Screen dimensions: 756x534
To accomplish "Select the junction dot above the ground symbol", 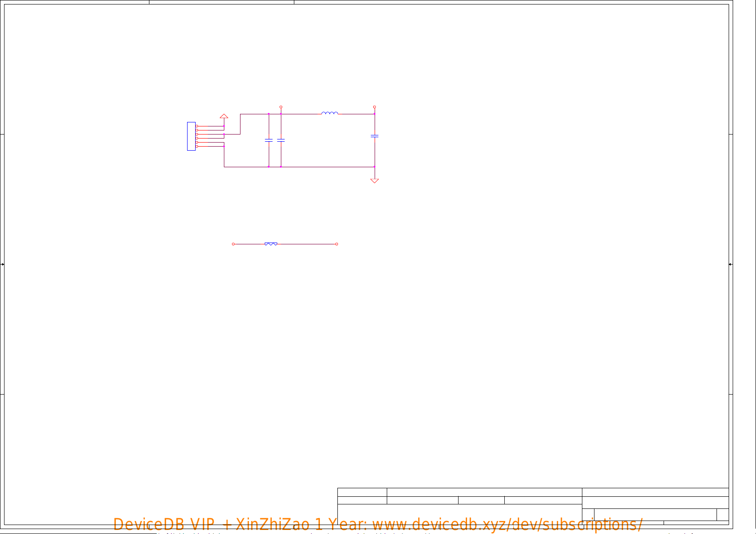I will [375, 167].
